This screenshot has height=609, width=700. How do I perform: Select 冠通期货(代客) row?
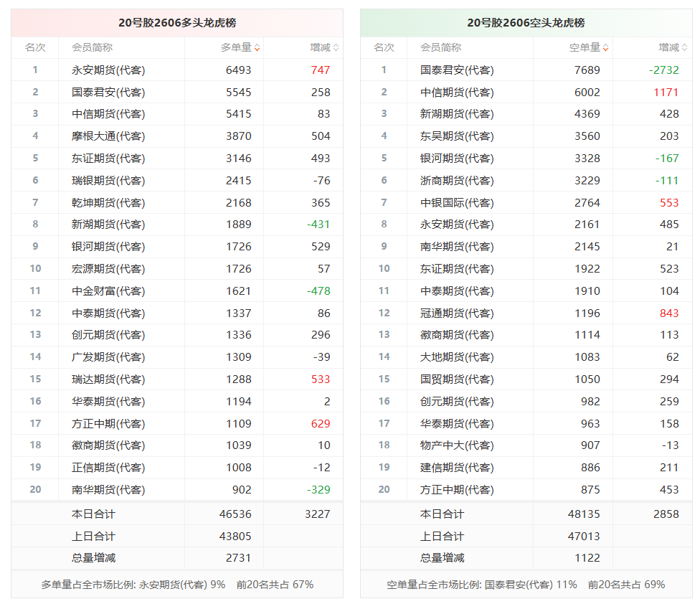click(x=526, y=313)
